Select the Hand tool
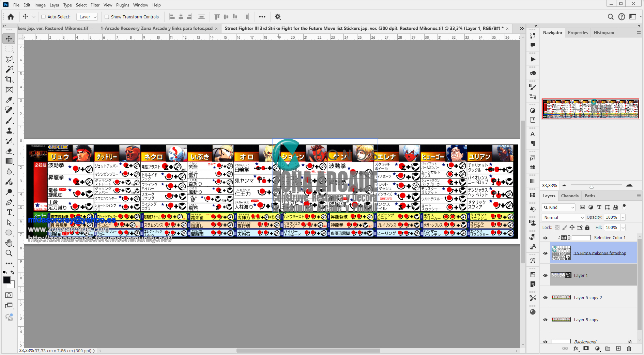This screenshot has height=355, width=644. coord(9,243)
